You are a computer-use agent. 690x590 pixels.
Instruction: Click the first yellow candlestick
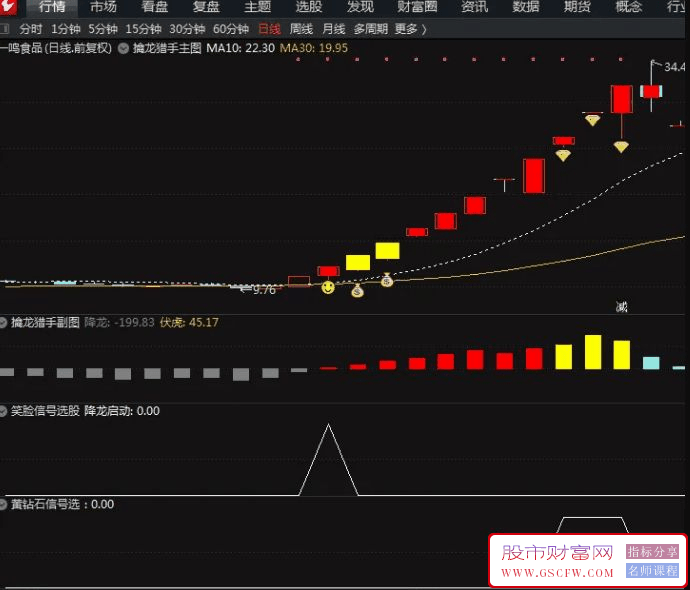[x=358, y=262]
